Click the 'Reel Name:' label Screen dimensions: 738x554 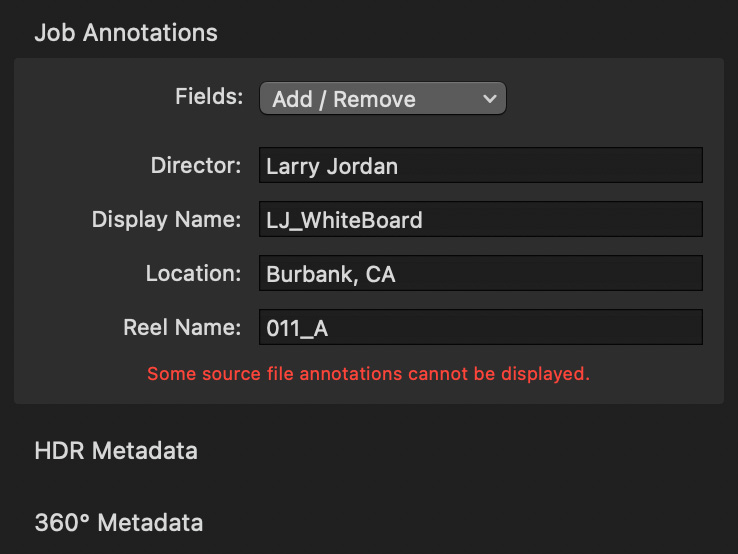point(182,327)
